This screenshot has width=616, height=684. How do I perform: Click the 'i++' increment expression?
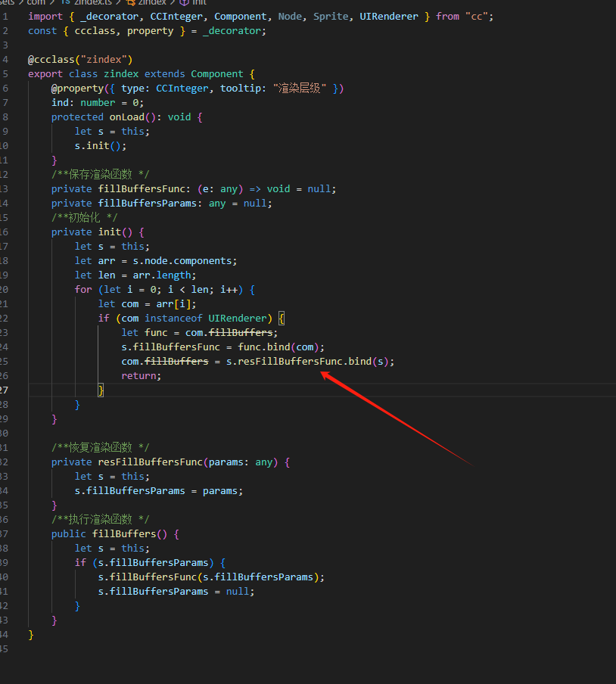pos(229,290)
